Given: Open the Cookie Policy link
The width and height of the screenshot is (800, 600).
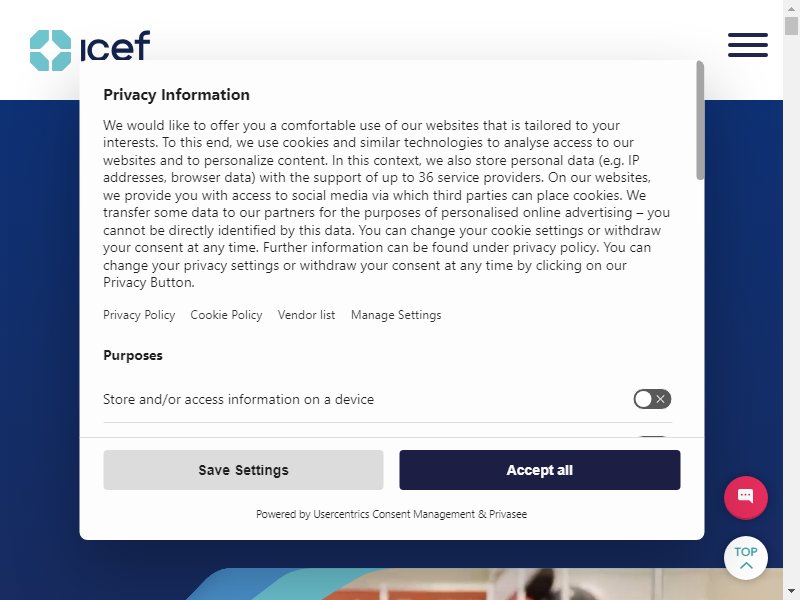Looking at the screenshot, I should [x=226, y=315].
